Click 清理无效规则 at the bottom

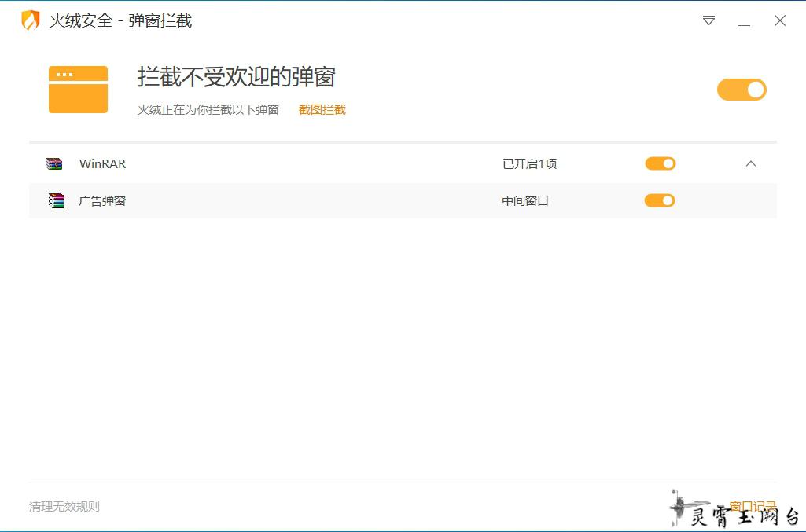tap(64, 507)
